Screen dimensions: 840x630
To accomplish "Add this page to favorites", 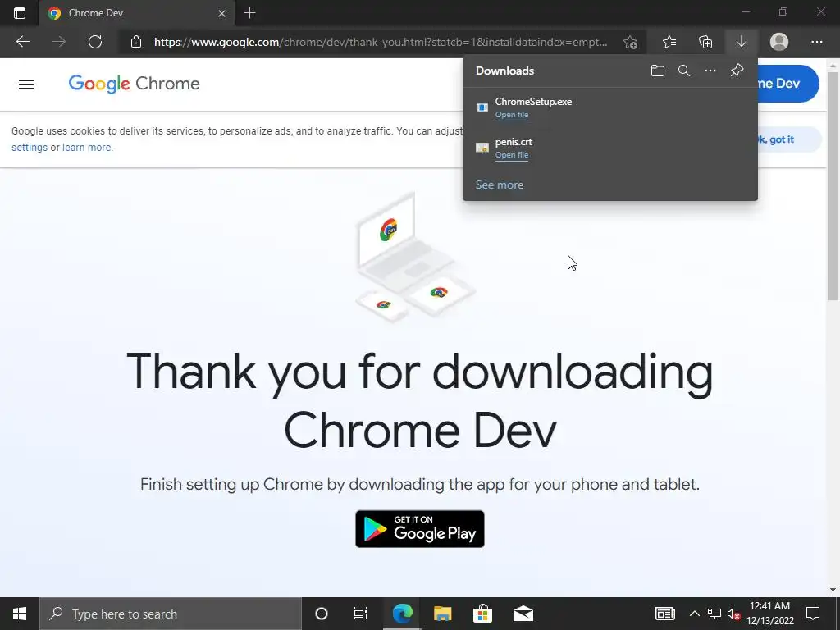I will tap(631, 43).
